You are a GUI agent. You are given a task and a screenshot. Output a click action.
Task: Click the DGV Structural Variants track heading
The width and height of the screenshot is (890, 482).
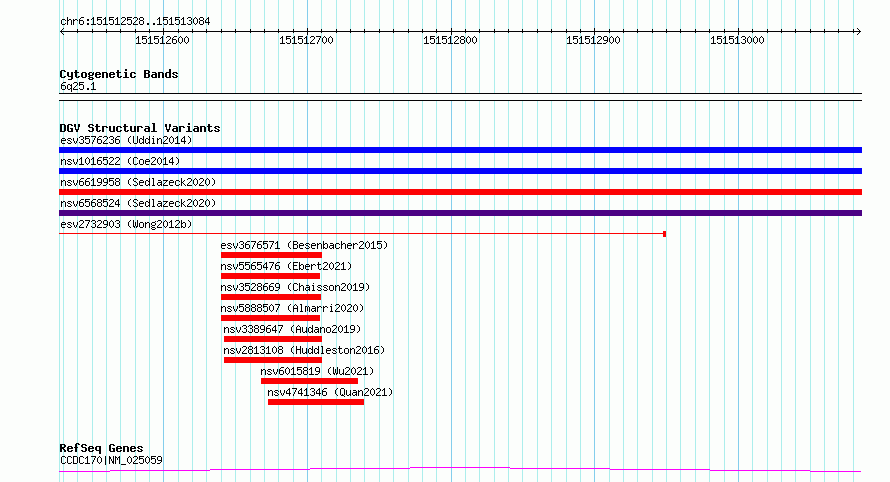coord(140,128)
